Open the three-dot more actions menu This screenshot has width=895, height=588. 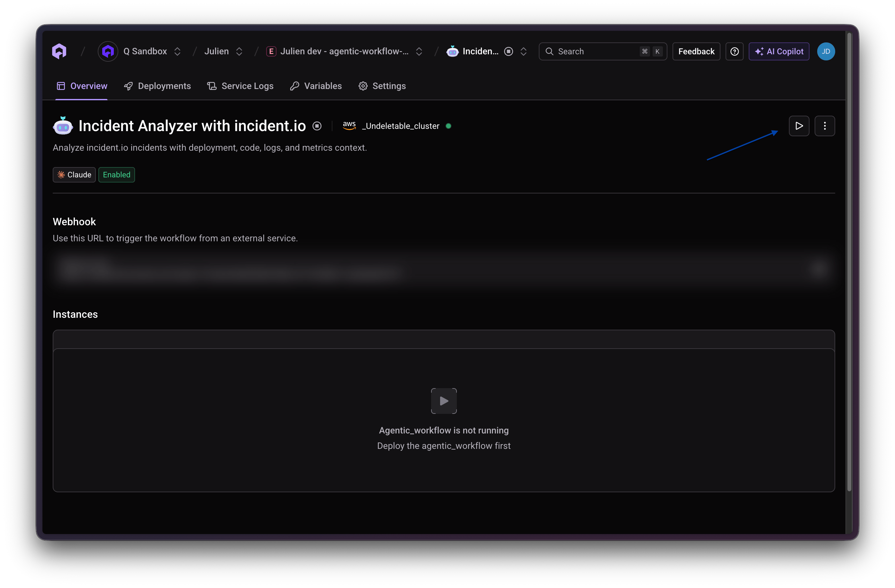[825, 126]
